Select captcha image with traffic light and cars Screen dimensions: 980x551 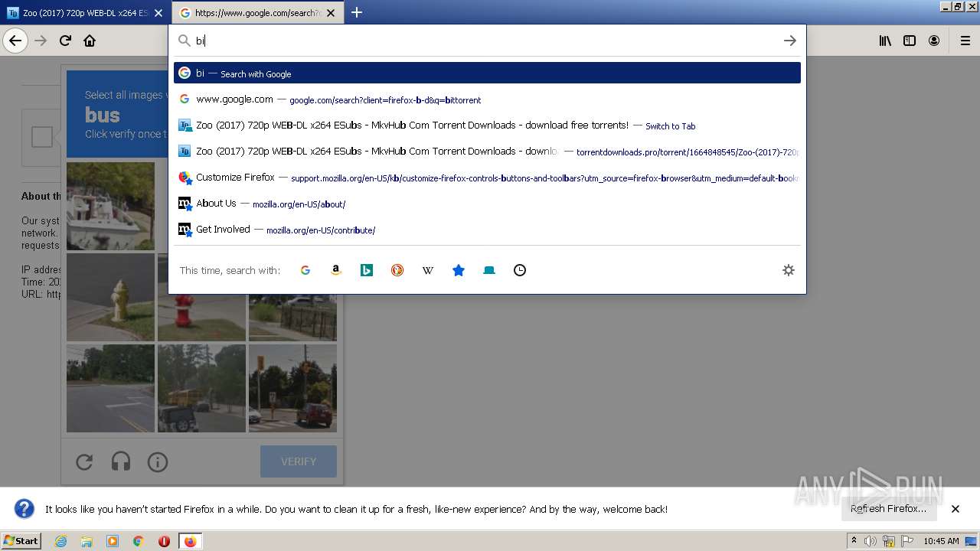(x=292, y=388)
